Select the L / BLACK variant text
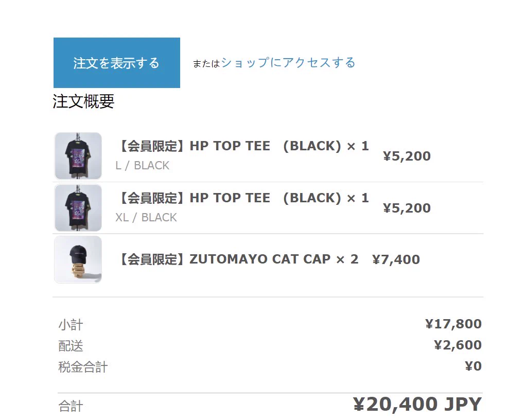The image size is (524, 420). point(143,165)
